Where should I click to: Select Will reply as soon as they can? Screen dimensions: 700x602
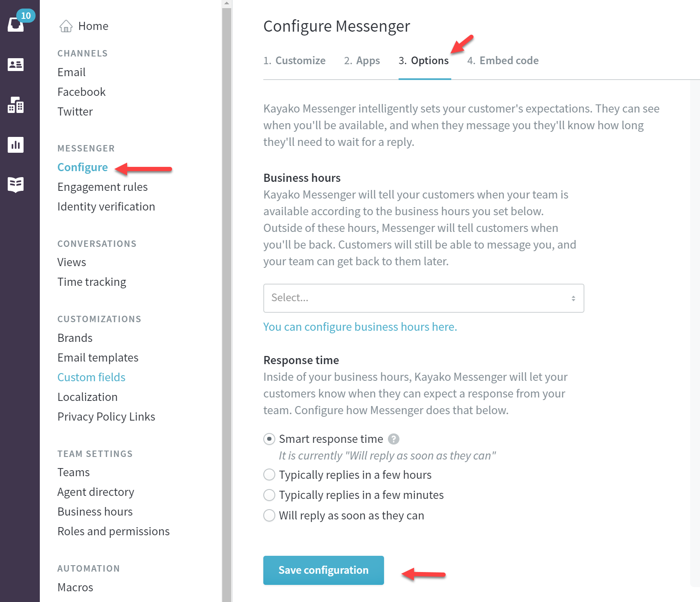click(x=269, y=515)
